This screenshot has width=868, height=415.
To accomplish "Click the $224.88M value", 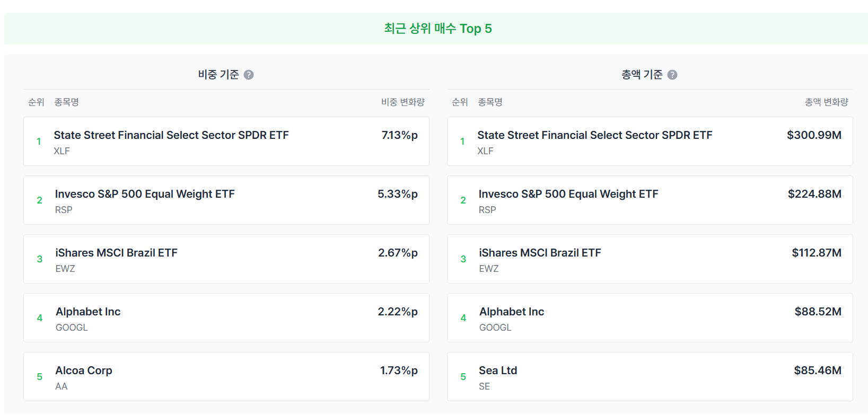I will coord(815,194).
